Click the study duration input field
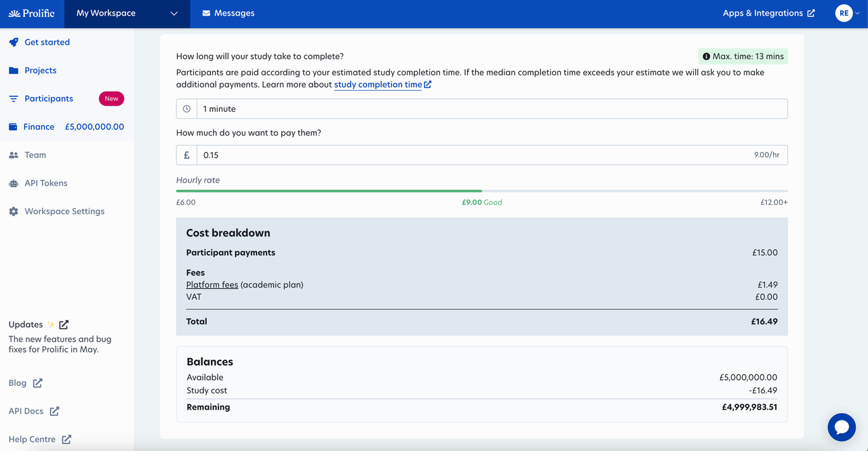Viewport: 868px width, 451px height. point(491,109)
